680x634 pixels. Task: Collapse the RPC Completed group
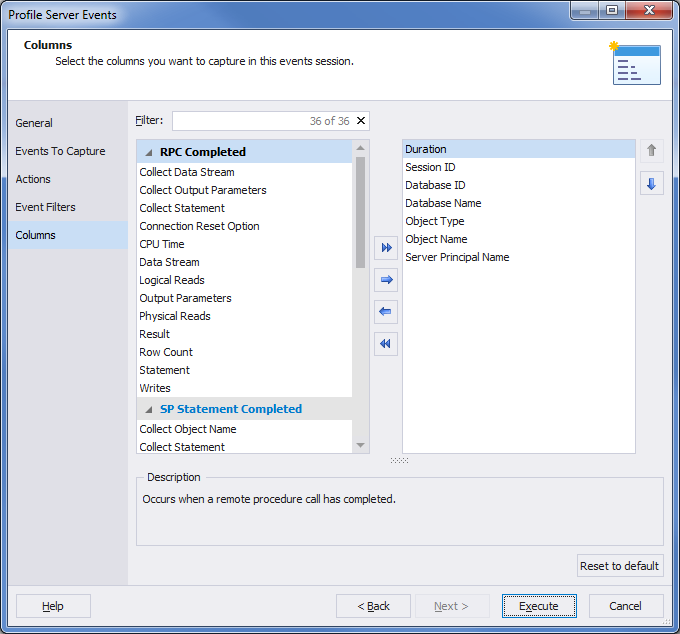(x=149, y=152)
